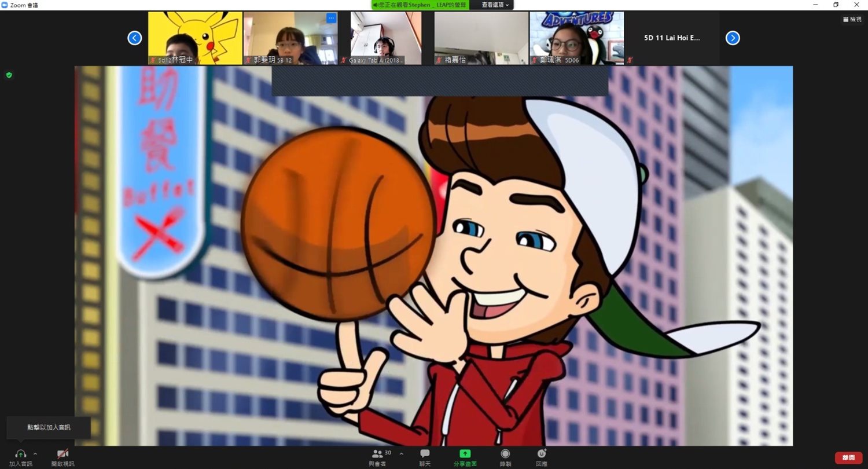Screen dimensions: 868x469
Task: Click the Join Audio headphone icon
Action: (x=21, y=454)
